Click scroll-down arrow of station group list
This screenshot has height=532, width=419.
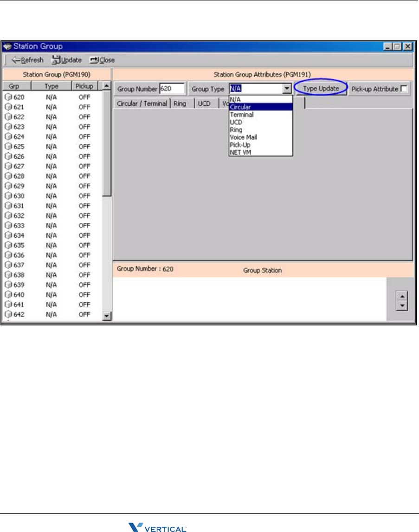click(106, 316)
